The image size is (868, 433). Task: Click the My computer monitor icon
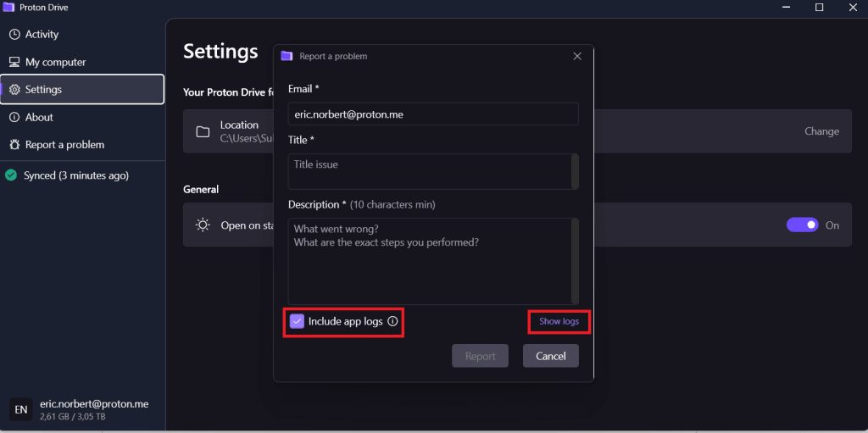(x=14, y=62)
